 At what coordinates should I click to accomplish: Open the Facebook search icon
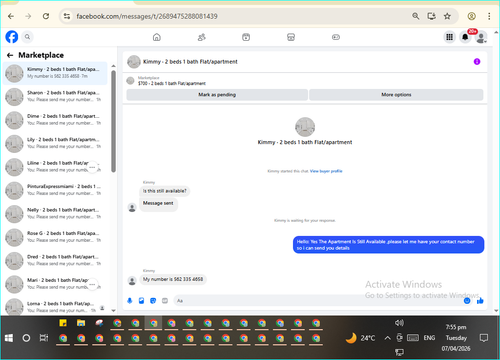[x=27, y=37]
